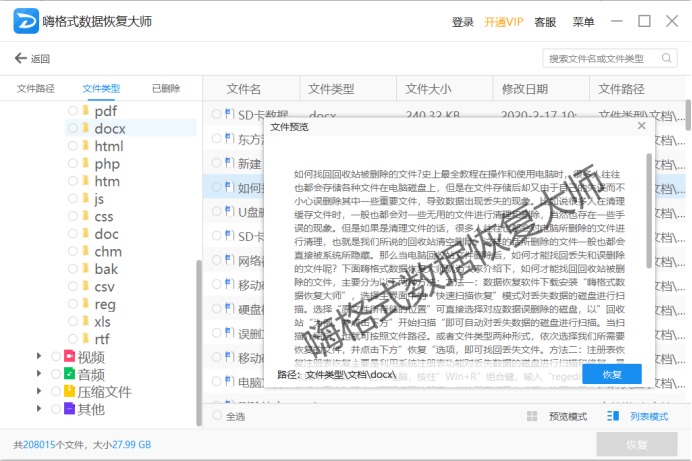Screen dimensions: 692x461
Task: Click the back arrow icon
Action: [20, 58]
